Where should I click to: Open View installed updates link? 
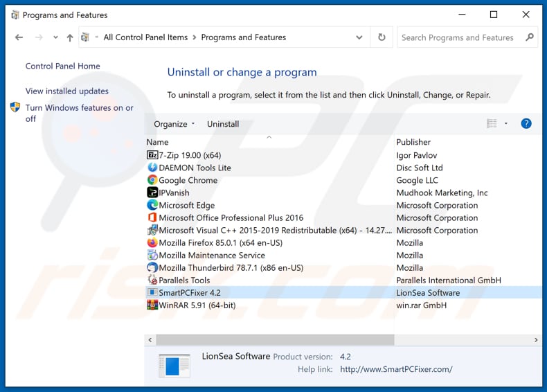pos(67,91)
